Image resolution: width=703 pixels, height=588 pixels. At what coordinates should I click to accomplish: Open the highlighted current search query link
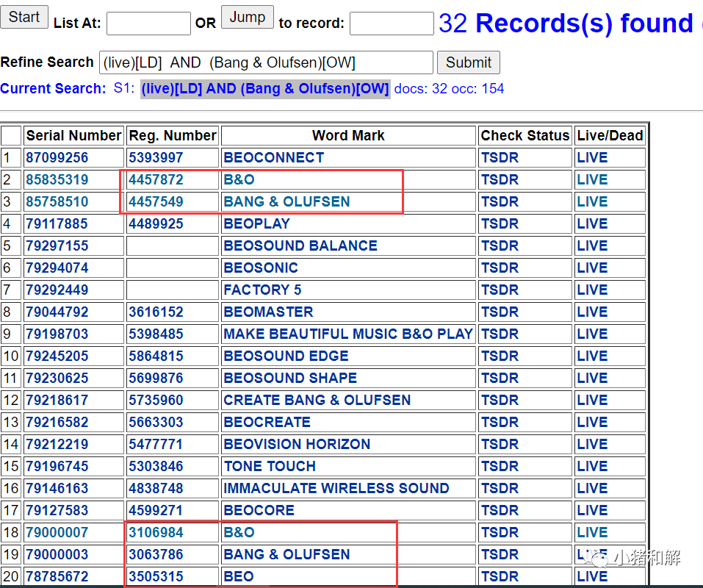tap(265, 89)
